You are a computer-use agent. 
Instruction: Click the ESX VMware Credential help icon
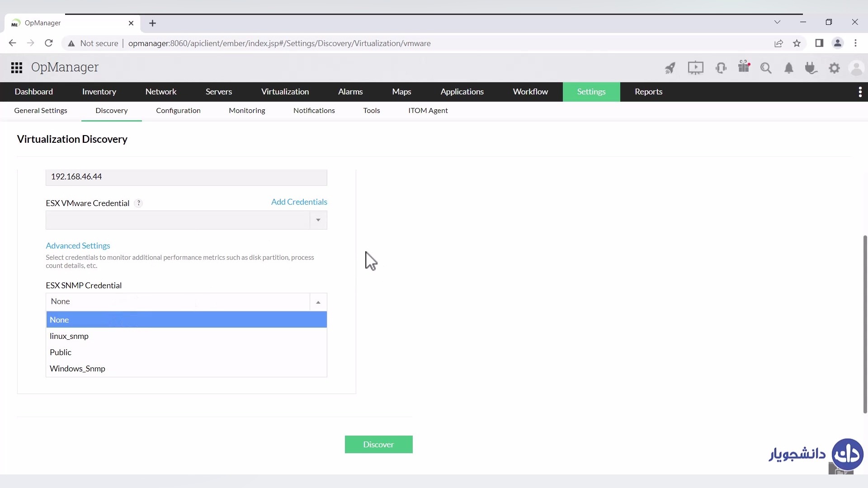coord(139,203)
